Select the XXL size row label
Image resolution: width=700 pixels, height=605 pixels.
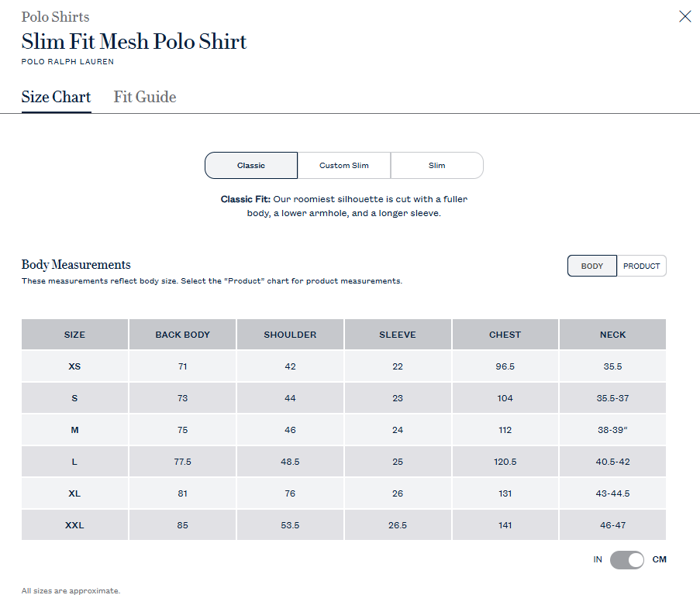tap(74, 525)
